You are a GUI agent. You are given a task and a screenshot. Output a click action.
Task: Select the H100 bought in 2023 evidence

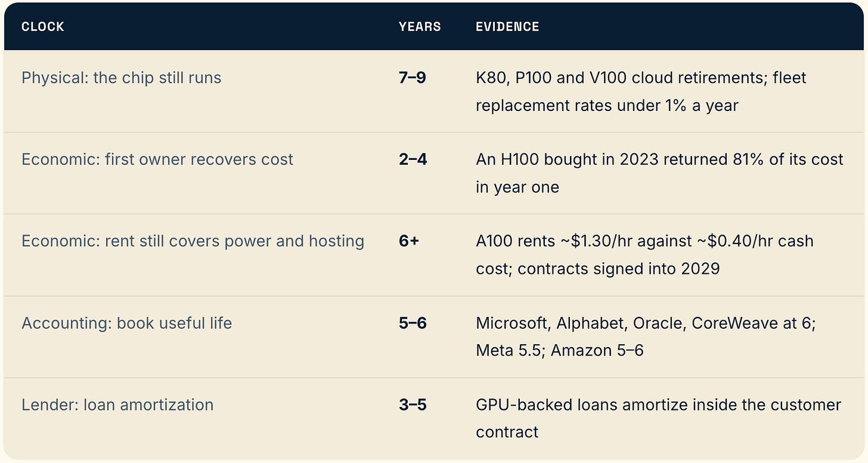[x=659, y=174]
